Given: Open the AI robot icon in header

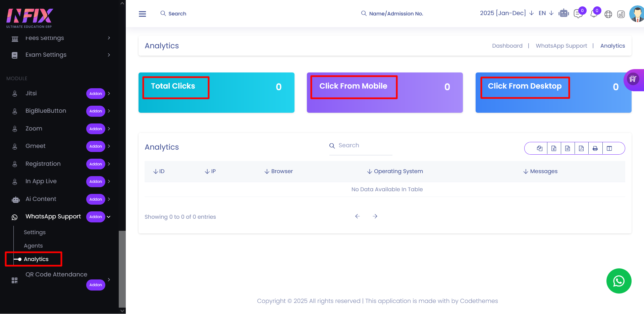Looking at the screenshot, I should coord(563,13).
